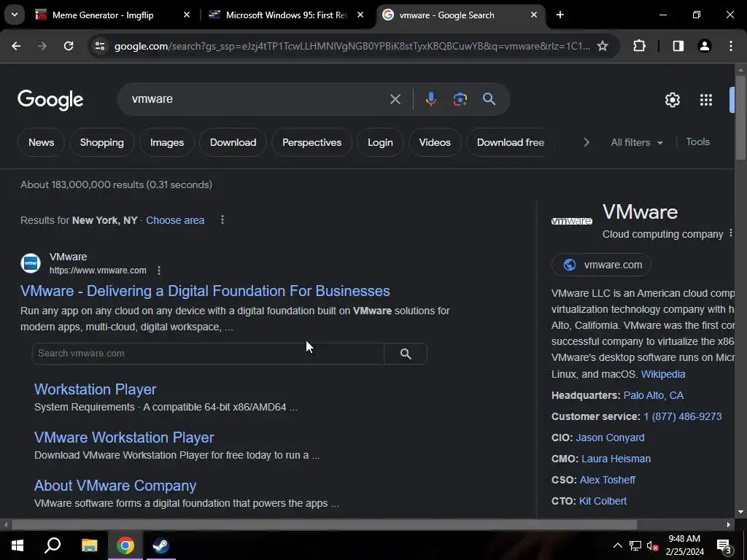Click the horizontal scrollbar thumb
Image resolution: width=747 pixels, height=560 pixels.
point(324,525)
